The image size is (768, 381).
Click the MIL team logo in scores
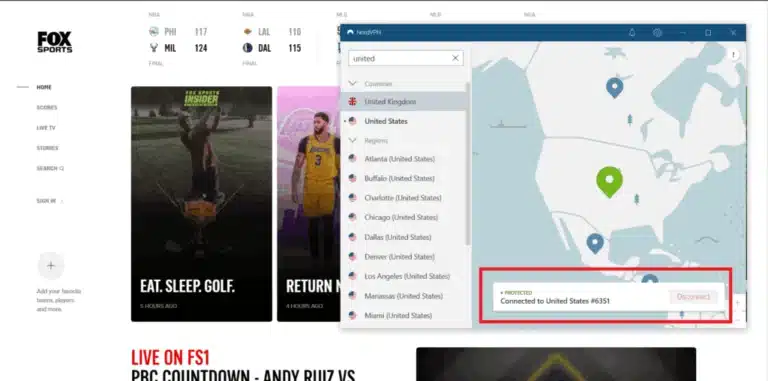(x=154, y=48)
